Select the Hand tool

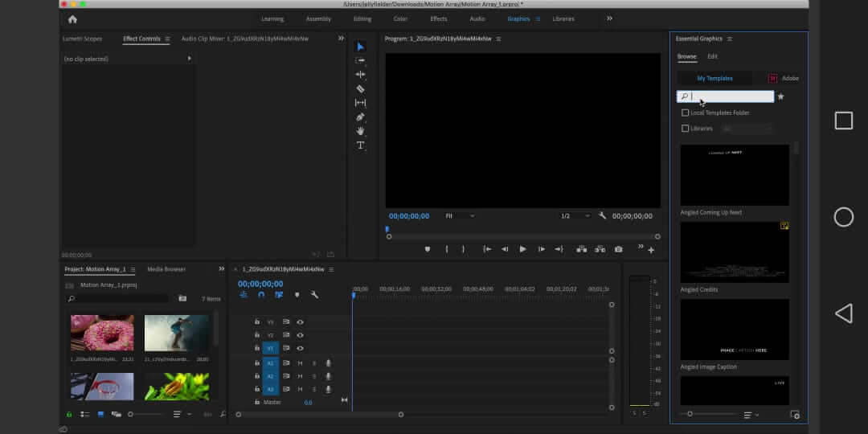[360, 131]
